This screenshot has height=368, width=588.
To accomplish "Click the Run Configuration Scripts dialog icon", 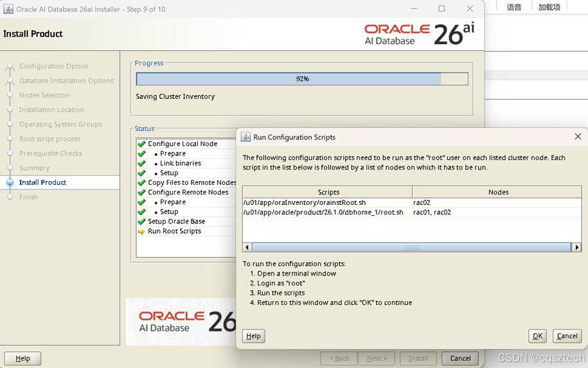I will [245, 137].
